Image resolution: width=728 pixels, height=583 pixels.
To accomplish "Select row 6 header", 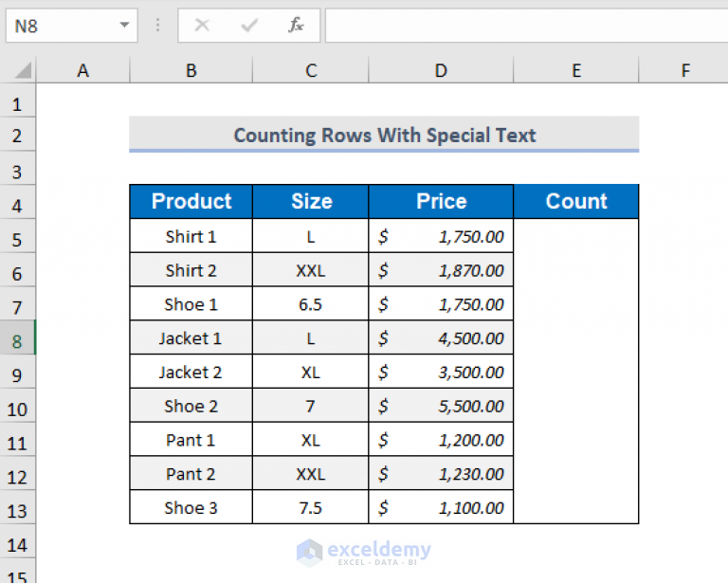I will tap(17, 269).
